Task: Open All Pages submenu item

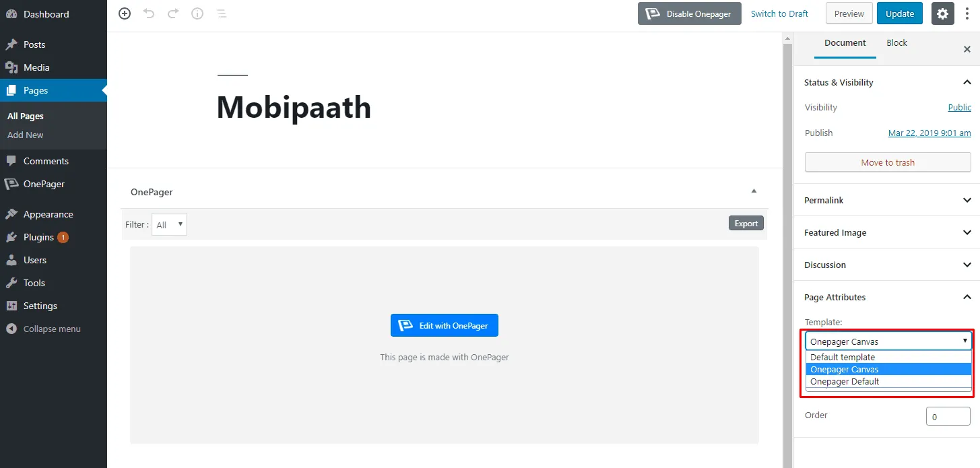Action: (26, 116)
